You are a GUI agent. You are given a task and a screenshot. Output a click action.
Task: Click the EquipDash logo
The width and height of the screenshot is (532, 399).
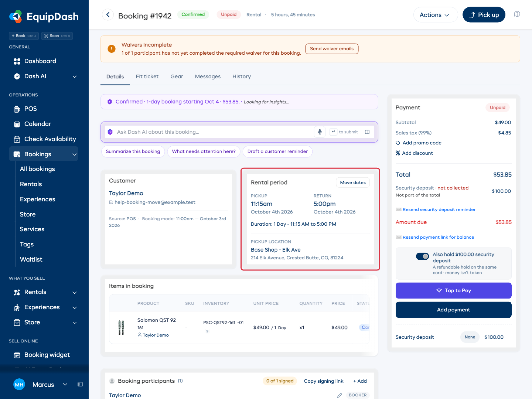(x=44, y=17)
